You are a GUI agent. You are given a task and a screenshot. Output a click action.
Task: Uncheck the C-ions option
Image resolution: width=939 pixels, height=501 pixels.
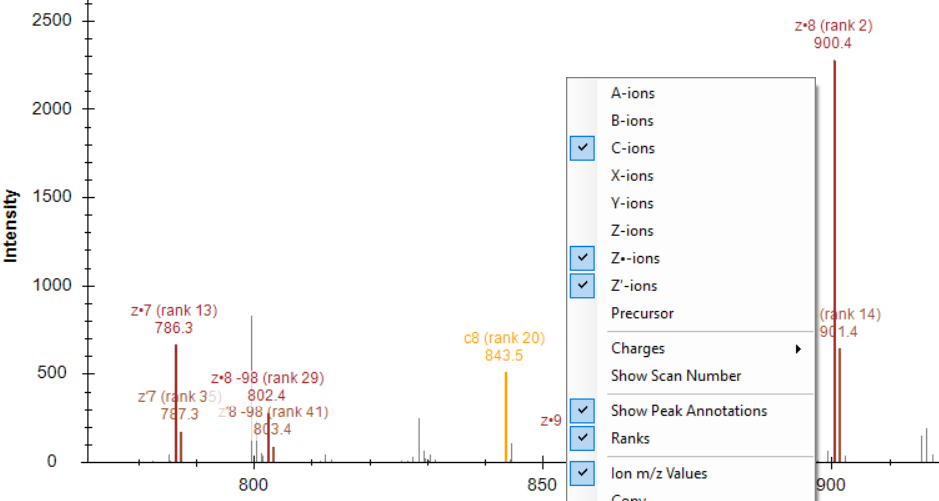pos(632,148)
